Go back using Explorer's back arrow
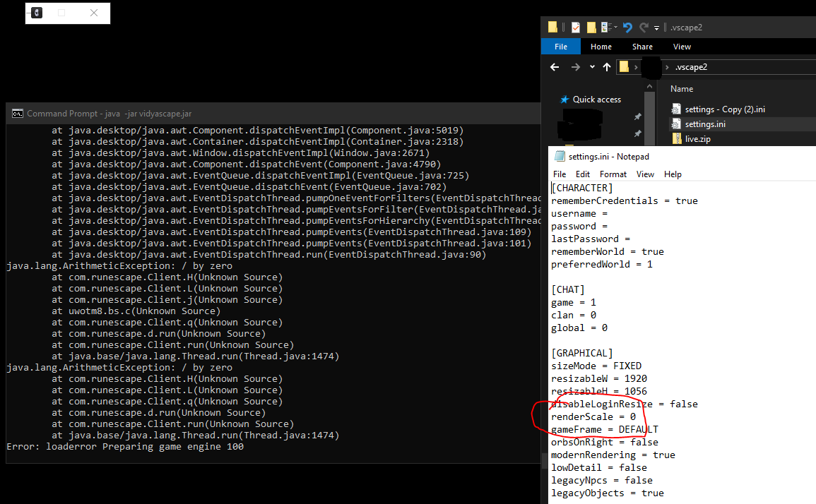The height and width of the screenshot is (504, 816). pos(555,67)
